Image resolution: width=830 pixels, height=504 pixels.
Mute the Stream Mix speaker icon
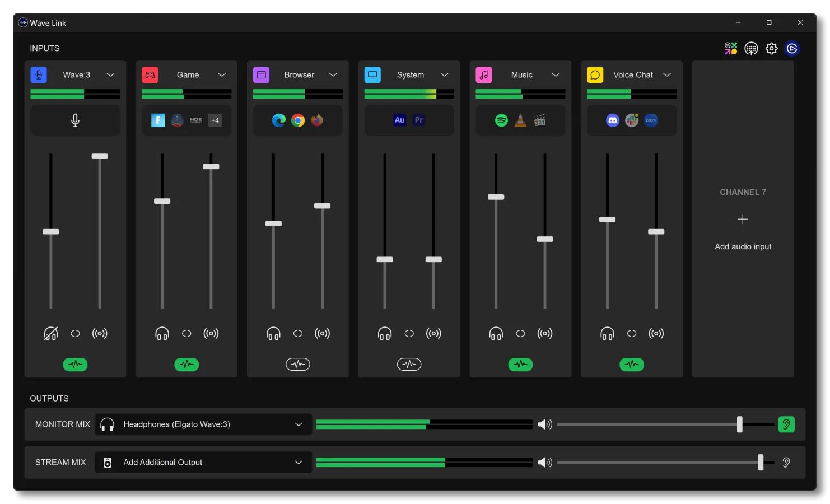(x=544, y=463)
